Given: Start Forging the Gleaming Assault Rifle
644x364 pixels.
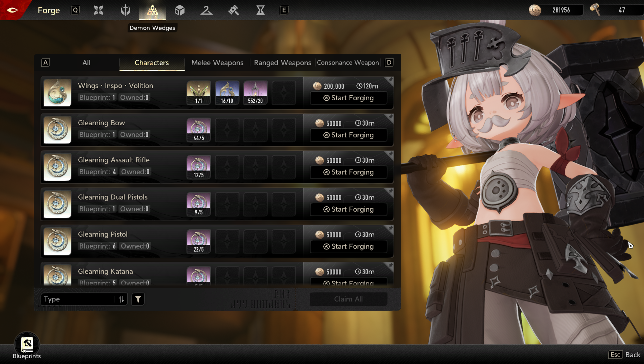Looking at the screenshot, I should click(x=349, y=172).
